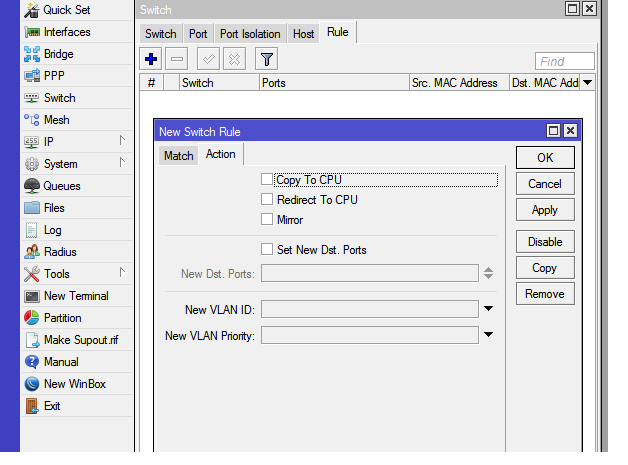Viewport: 628px width, 465px height.
Task: Expand the New VLAN ID dropdown arrow
Action: (x=488, y=309)
